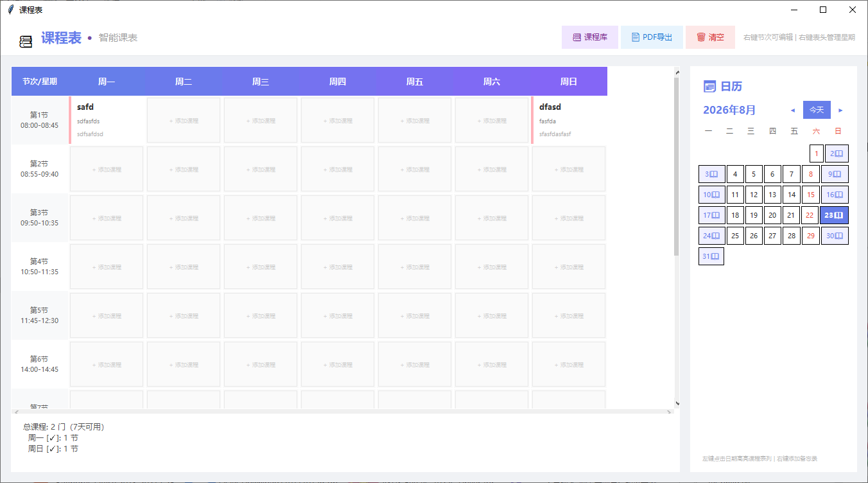Screen dimensions: 868x483
Task: Select the 第1节 08:00-08:45 row header
Action: pos(40,120)
